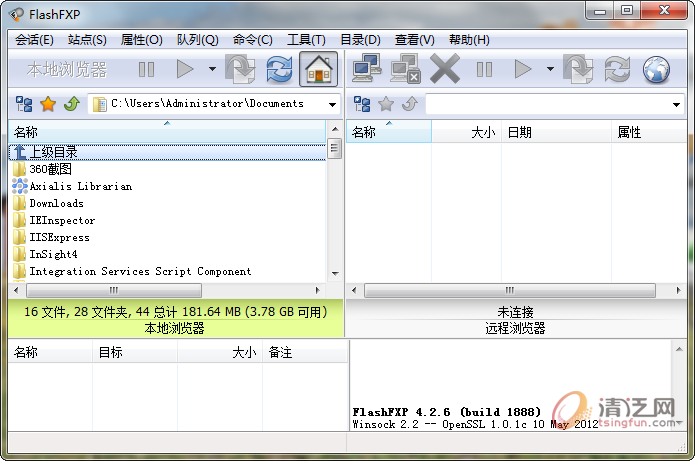Open the 站点(S) menu
The height and width of the screenshot is (461, 695).
pos(87,40)
